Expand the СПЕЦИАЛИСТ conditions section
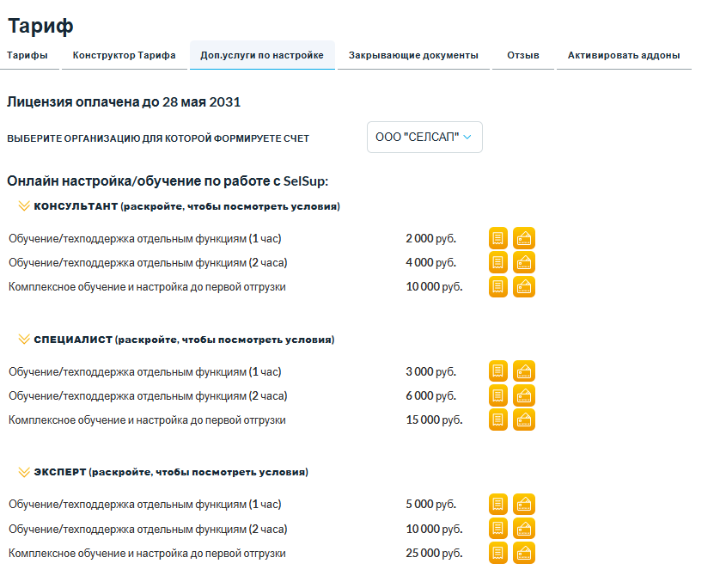This screenshot has width=720, height=588. point(183,340)
